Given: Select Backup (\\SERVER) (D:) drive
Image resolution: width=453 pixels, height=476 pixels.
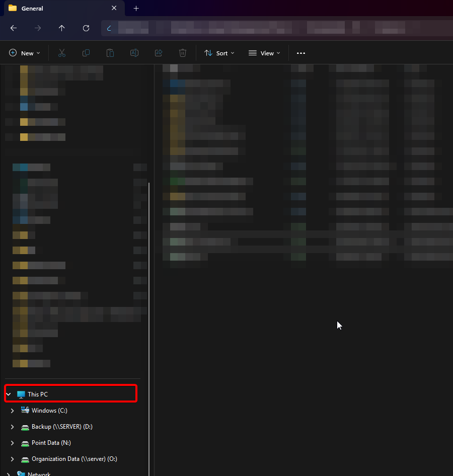Looking at the screenshot, I should [x=61, y=427].
